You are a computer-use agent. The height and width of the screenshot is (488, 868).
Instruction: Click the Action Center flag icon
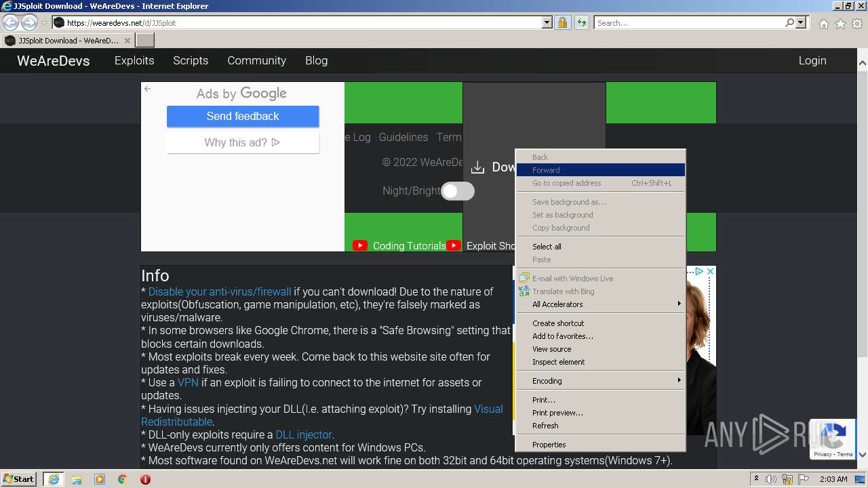click(x=803, y=479)
